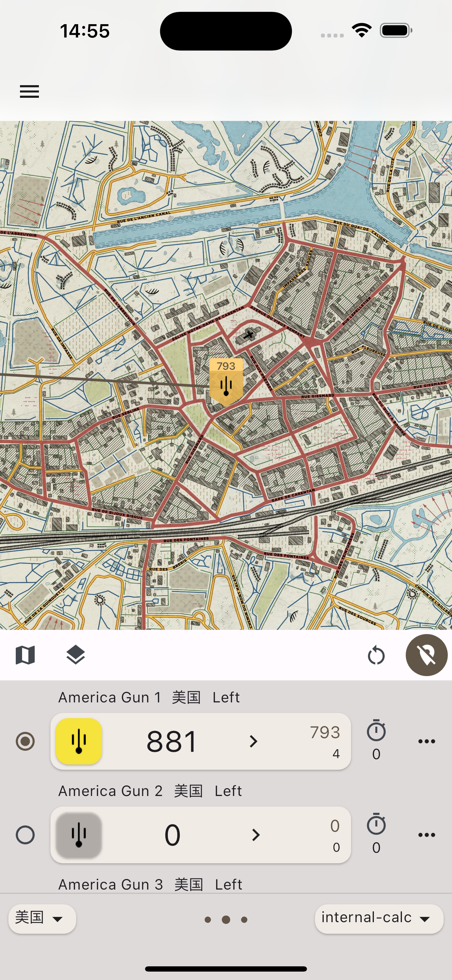Tap the 881 elevation value for Gun 1
This screenshot has height=980, width=452.
click(x=172, y=741)
